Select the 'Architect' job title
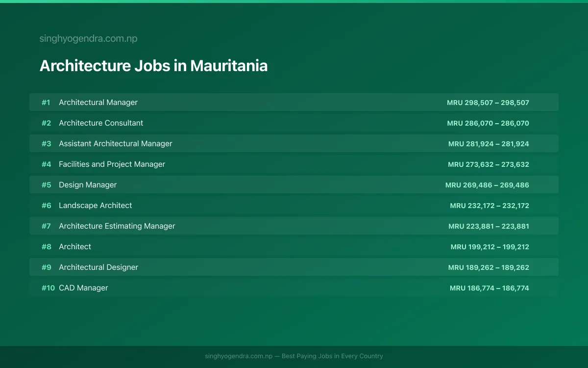The width and height of the screenshot is (588, 368). coord(75,247)
